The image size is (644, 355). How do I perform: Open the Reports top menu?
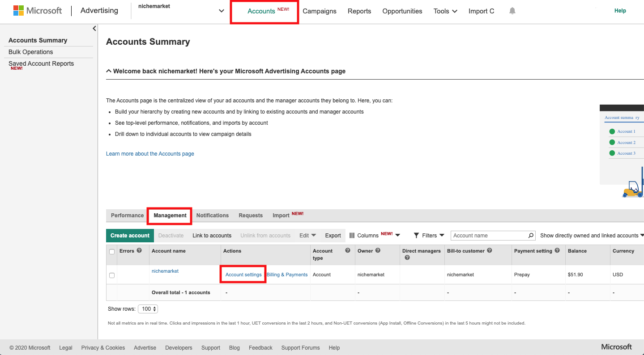click(x=359, y=11)
